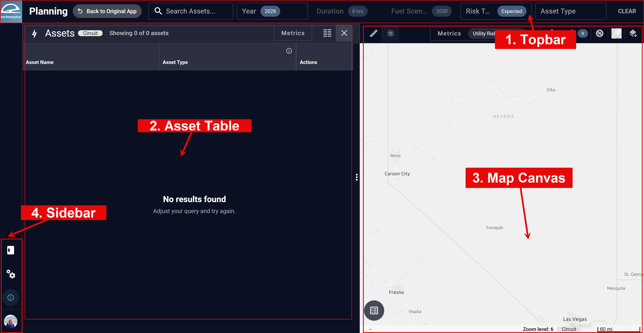Focus the Search Assets field

click(191, 11)
